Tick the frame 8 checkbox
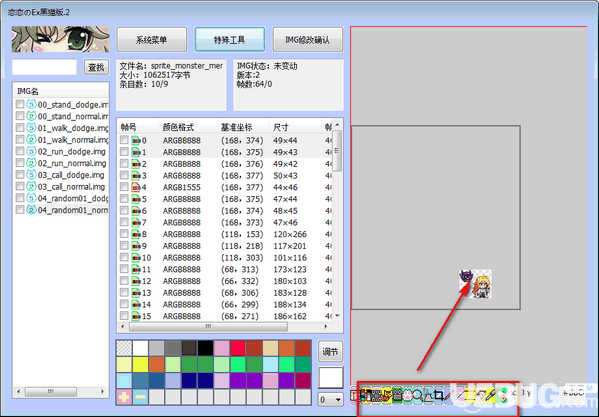Screen dimensions: 599x417 pyautogui.click(x=124, y=234)
